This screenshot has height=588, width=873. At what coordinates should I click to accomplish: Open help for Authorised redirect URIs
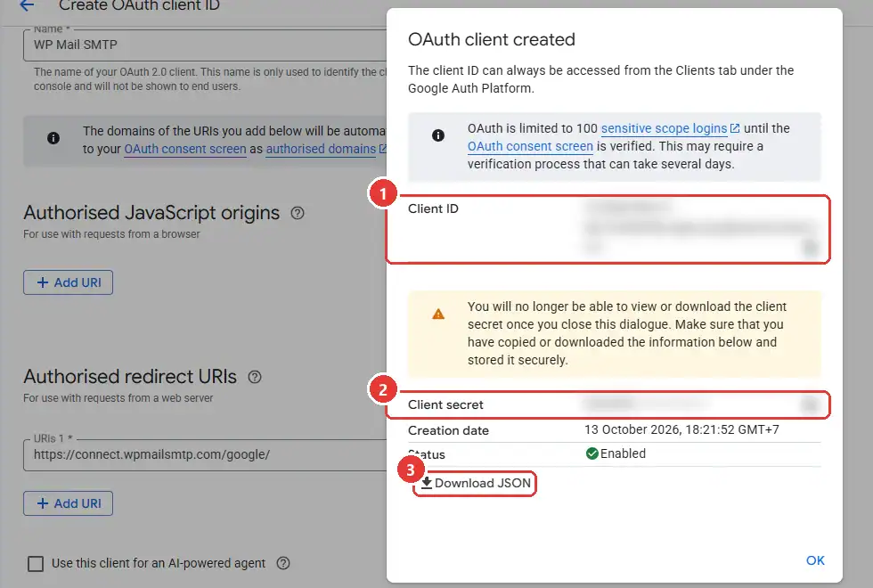[255, 377]
